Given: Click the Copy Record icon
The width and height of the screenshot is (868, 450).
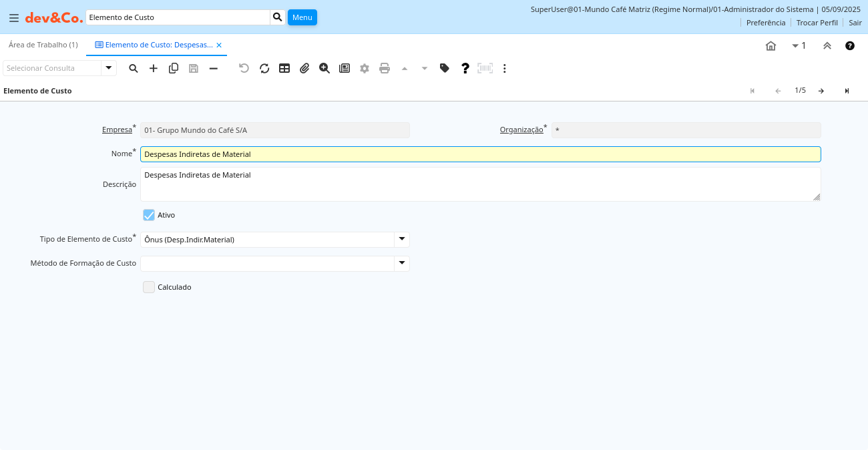Looking at the screenshot, I should (x=174, y=68).
